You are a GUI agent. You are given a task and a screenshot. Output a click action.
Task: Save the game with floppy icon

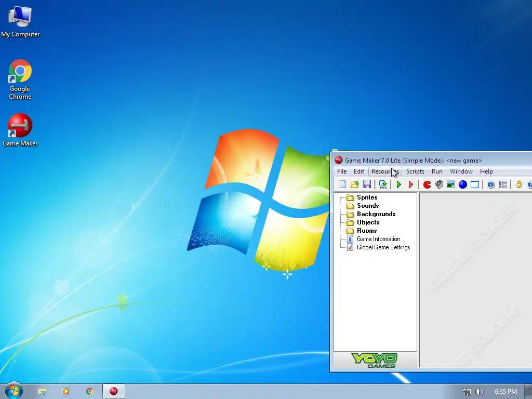pyautogui.click(x=367, y=184)
